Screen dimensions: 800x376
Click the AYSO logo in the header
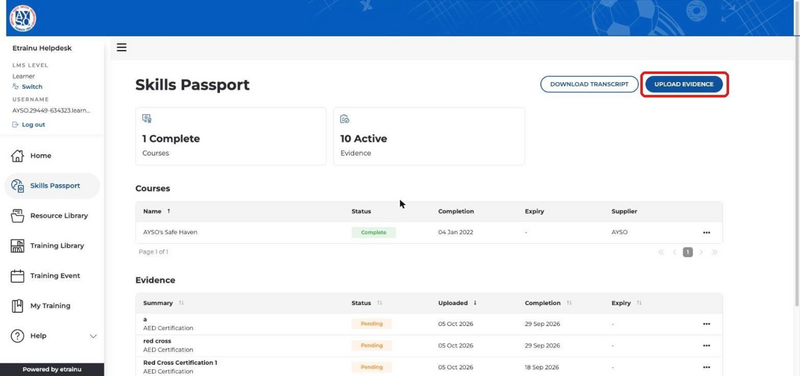pyautogui.click(x=22, y=18)
